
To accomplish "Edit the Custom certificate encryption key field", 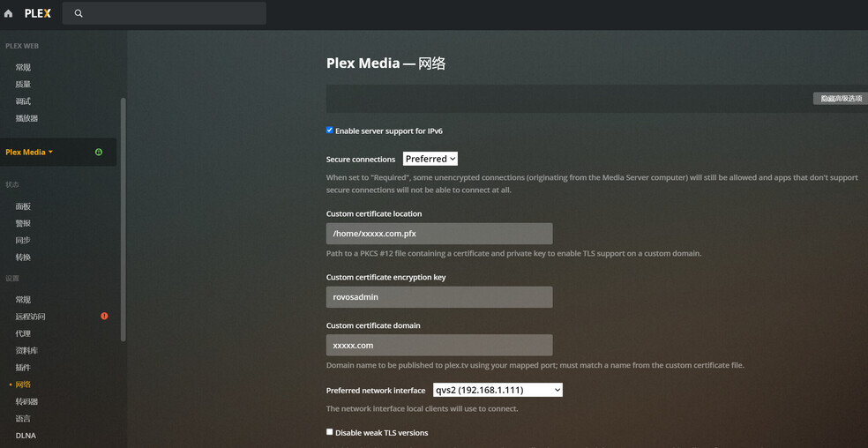I will click(439, 297).
